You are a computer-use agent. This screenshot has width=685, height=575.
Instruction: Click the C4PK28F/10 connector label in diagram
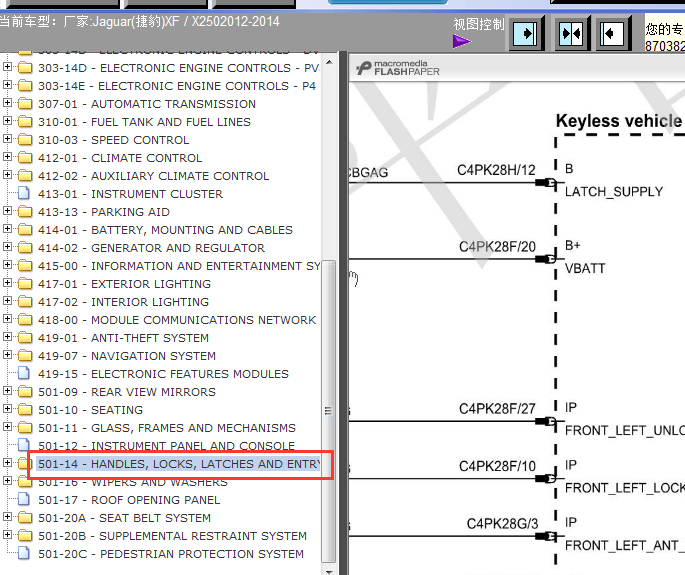coord(497,466)
